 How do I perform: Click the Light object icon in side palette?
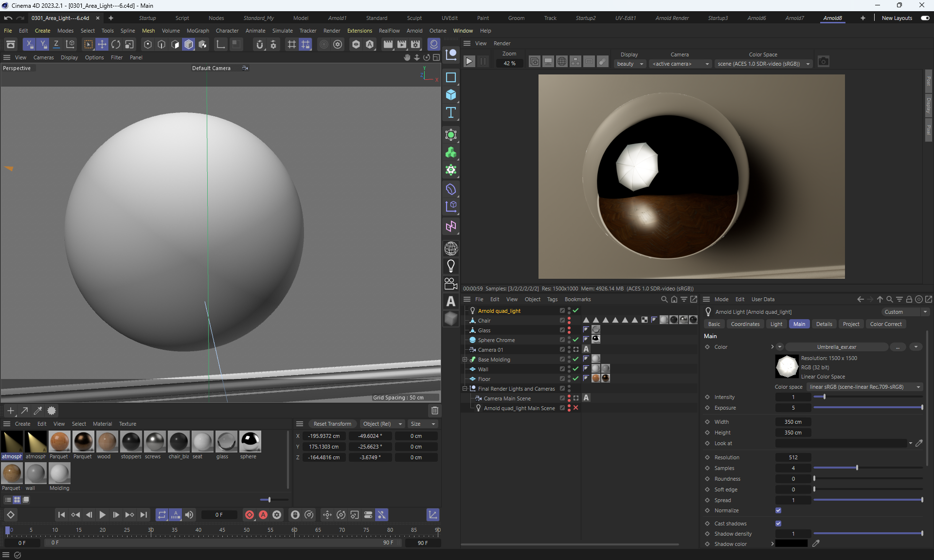click(x=451, y=266)
